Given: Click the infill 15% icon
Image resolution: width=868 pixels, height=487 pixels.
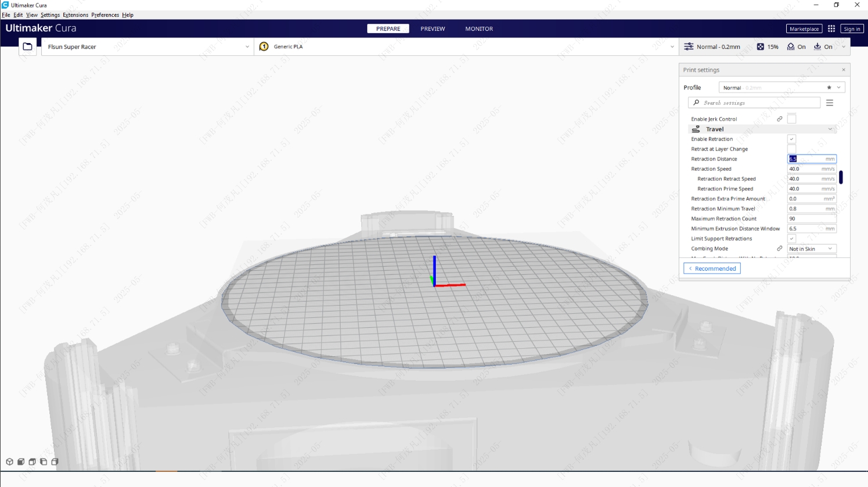Looking at the screenshot, I should pyautogui.click(x=760, y=46).
